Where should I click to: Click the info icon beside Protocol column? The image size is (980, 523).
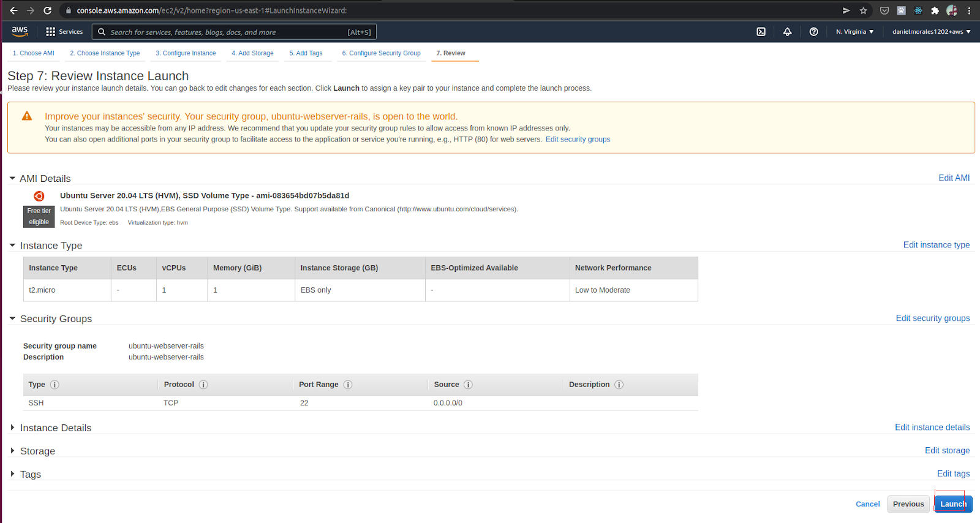[x=203, y=385]
